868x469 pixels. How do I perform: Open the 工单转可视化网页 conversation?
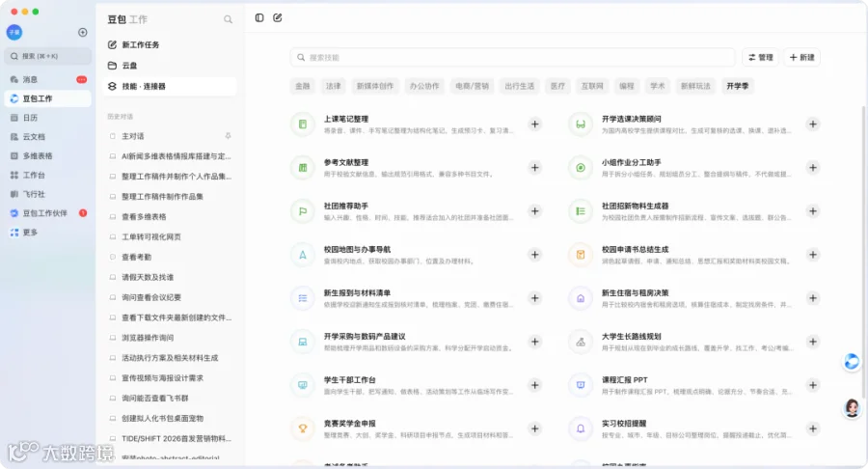point(170,237)
